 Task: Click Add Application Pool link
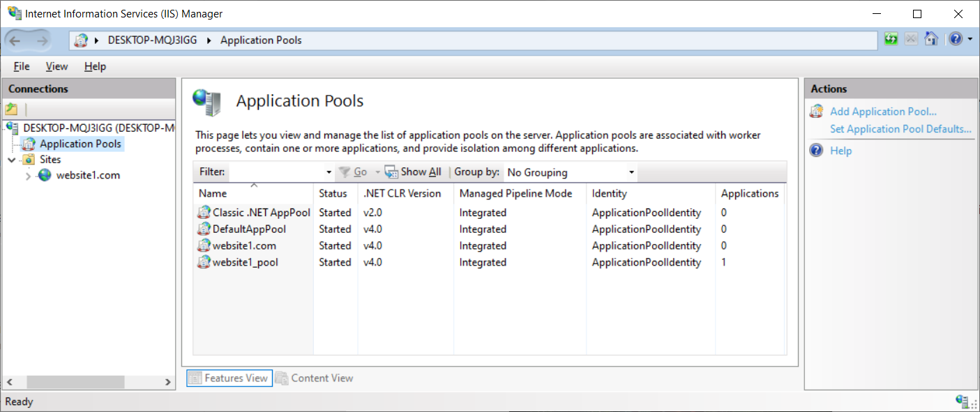tap(883, 112)
